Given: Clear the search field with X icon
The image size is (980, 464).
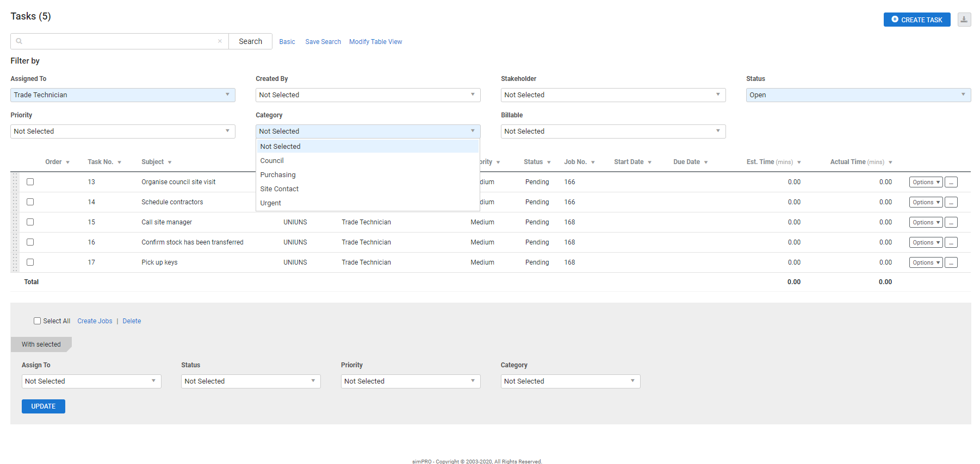Looking at the screenshot, I should coord(220,41).
